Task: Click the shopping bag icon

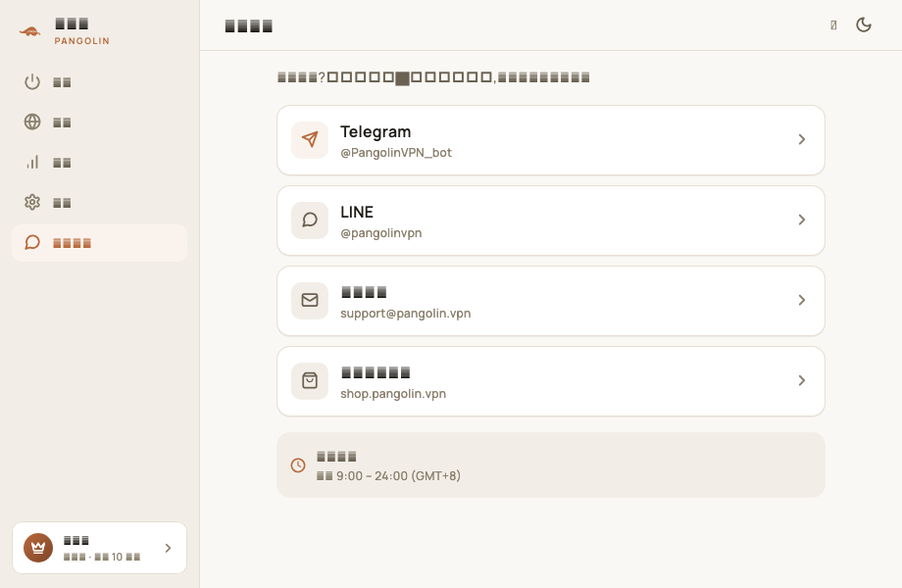Action: (310, 380)
